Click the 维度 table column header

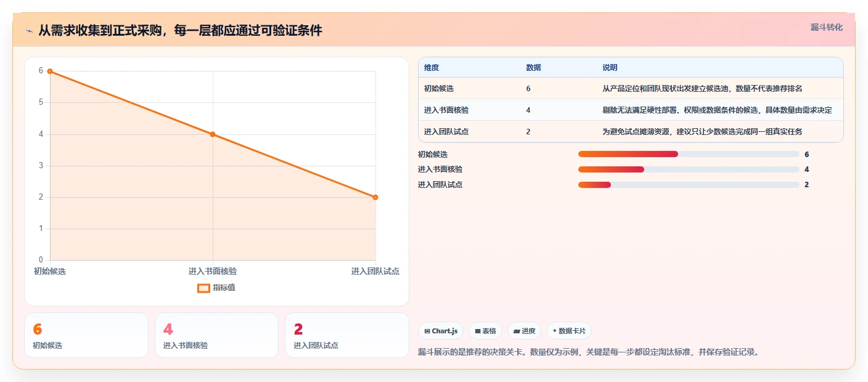[x=432, y=68]
